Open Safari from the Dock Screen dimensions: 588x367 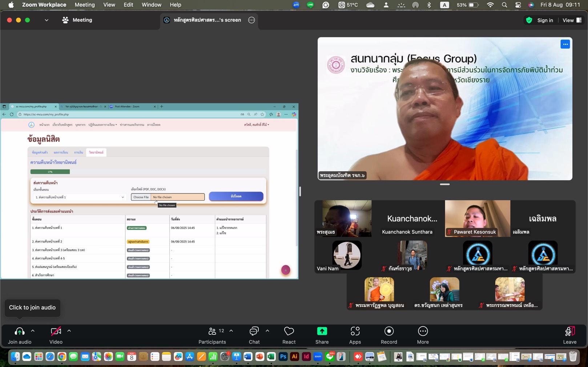(x=50, y=357)
